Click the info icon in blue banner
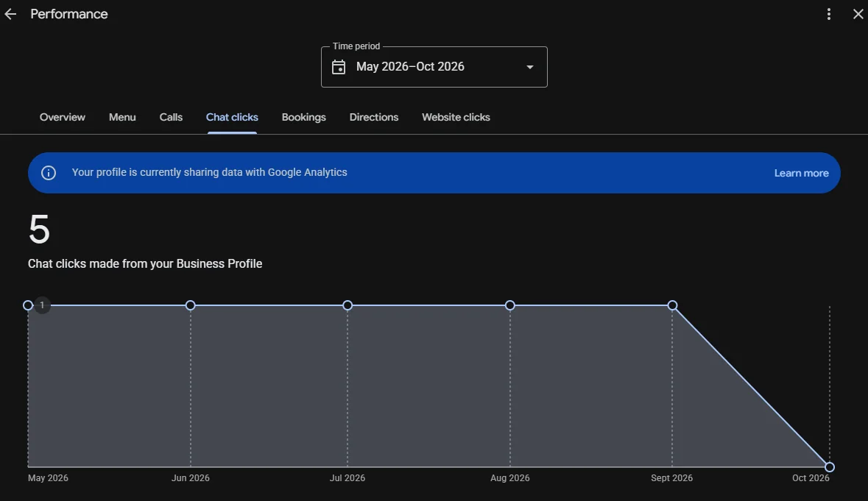This screenshot has height=501, width=868. tap(49, 173)
